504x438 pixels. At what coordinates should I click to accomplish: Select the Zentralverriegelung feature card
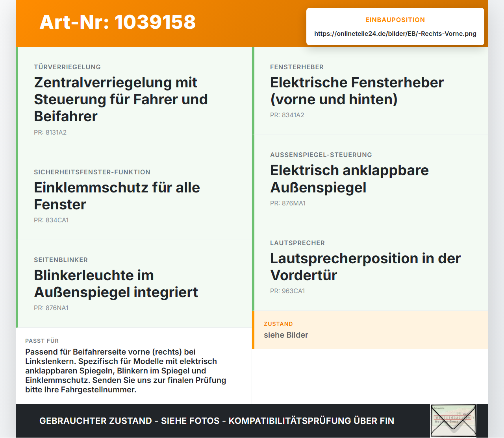[x=134, y=100]
